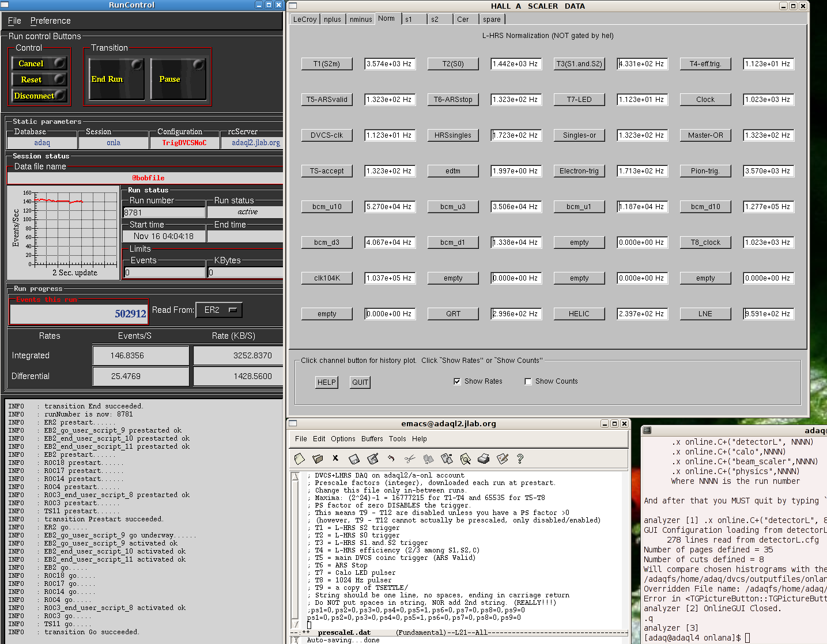Screen dimensions: 827x644
Task: Show history plot for T1(S2m) channel
Action: pos(327,64)
